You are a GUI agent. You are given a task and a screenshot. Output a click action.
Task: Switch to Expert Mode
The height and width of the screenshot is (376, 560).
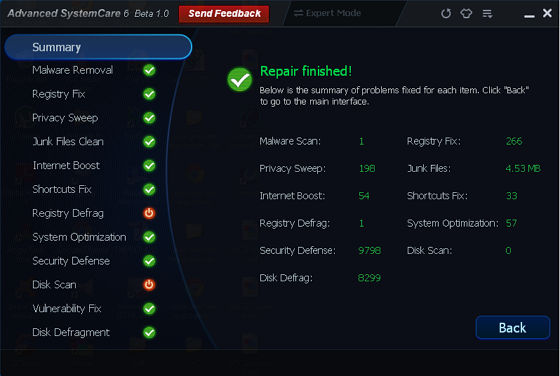pos(327,13)
